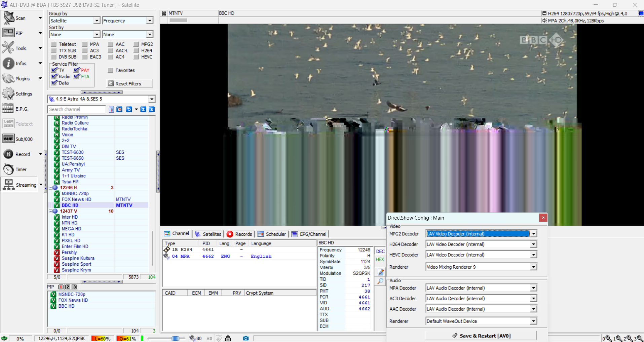Open the Satellites tab

pos(208,234)
